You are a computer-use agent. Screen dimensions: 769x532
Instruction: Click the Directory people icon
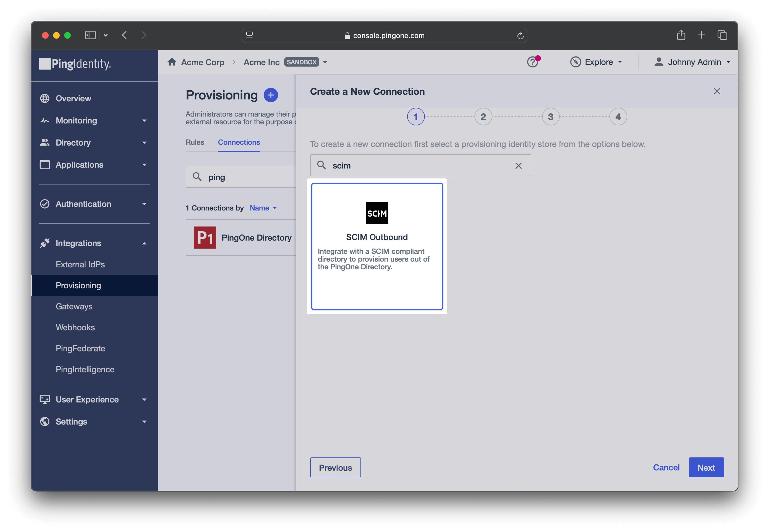pyautogui.click(x=45, y=142)
